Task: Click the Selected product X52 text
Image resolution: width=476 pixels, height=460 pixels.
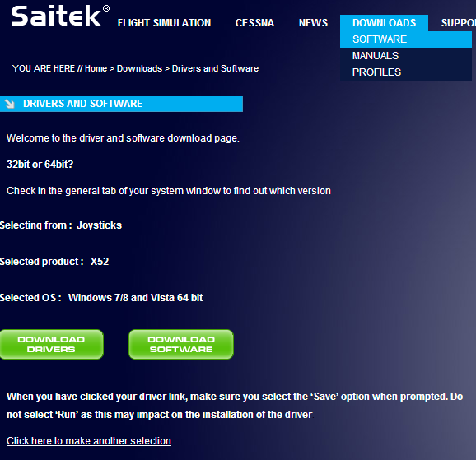Action: click(54, 262)
